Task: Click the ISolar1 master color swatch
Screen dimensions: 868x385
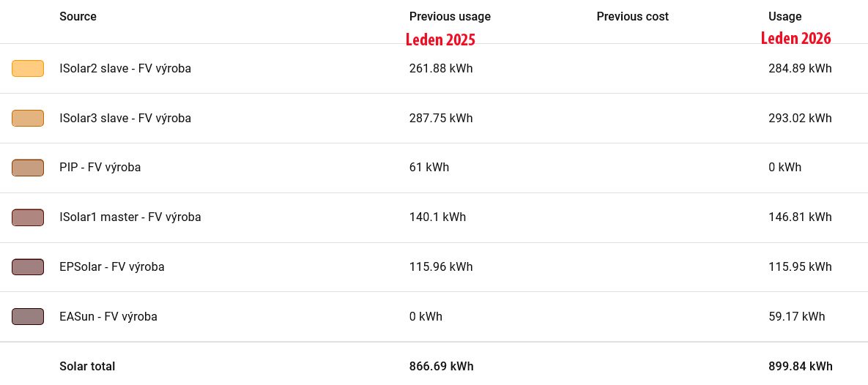Action: click(x=28, y=217)
